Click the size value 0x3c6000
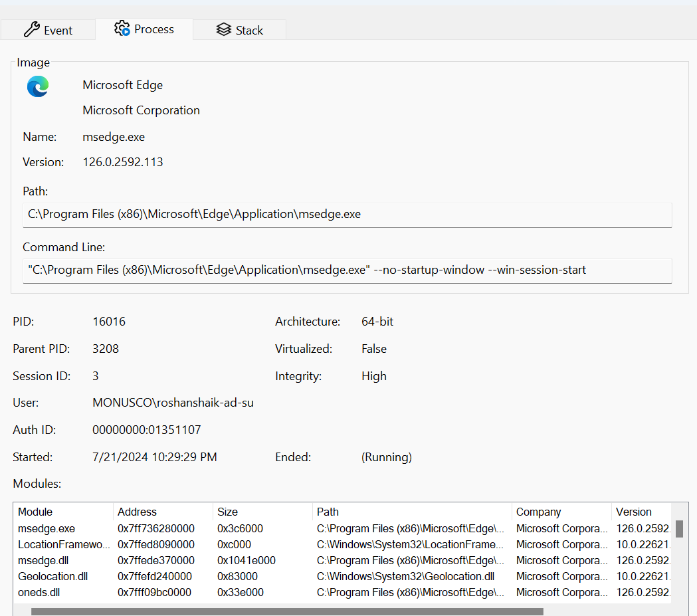 [240, 528]
